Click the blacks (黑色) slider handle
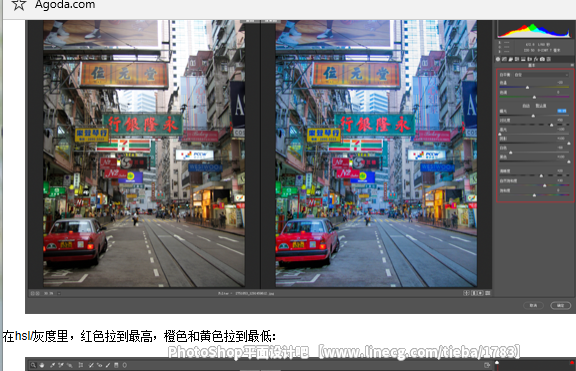576x371 pixels. [x=569, y=162]
